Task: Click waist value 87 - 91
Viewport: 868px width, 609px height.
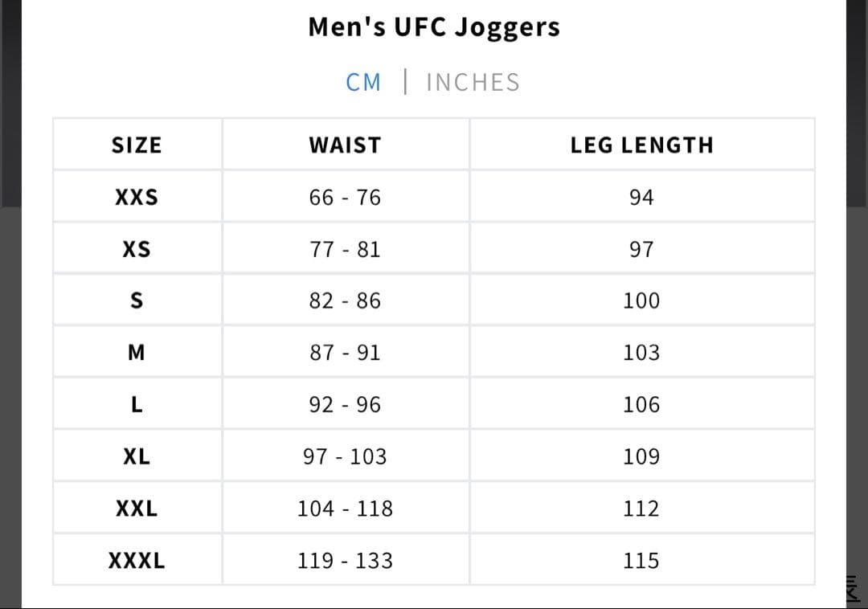Action: tap(345, 353)
